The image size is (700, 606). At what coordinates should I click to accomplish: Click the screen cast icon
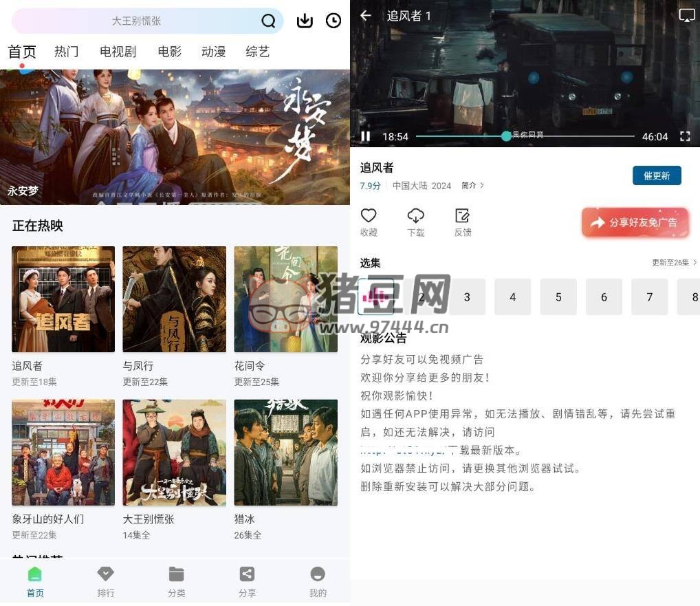[686, 15]
